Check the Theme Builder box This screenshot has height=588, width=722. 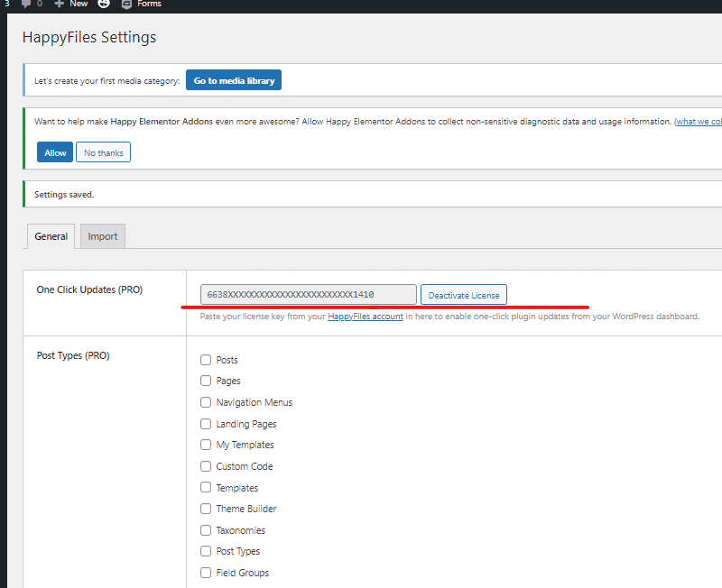coord(206,509)
